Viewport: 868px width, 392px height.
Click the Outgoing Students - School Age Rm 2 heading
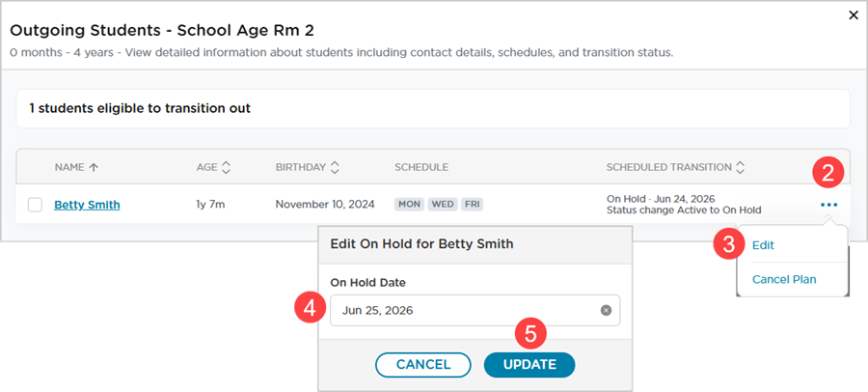tap(162, 31)
